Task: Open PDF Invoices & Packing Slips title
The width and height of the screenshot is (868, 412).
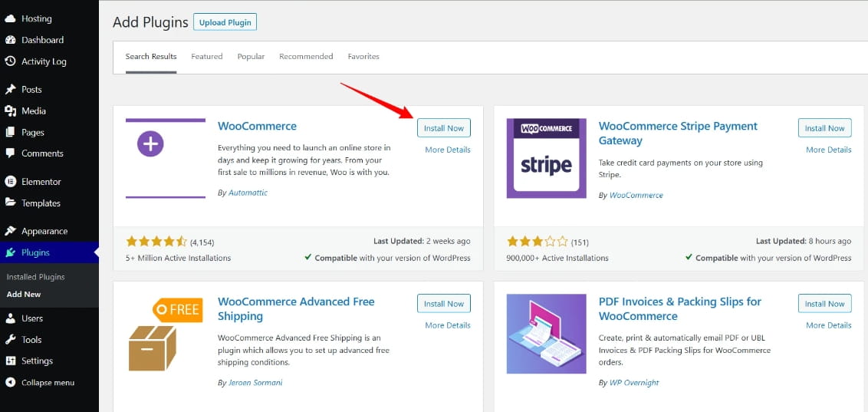Action: [680, 309]
